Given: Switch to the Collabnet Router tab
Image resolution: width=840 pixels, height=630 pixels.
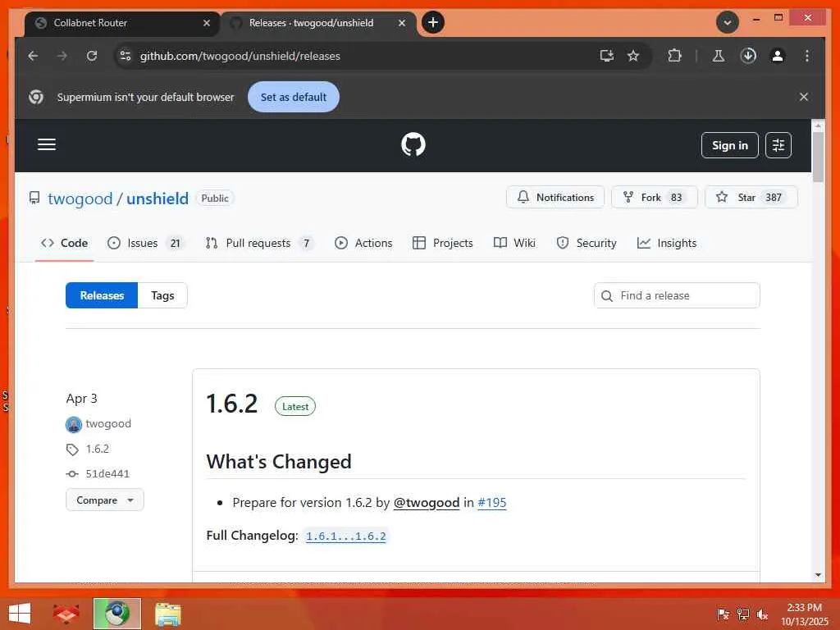Looking at the screenshot, I should [122, 23].
